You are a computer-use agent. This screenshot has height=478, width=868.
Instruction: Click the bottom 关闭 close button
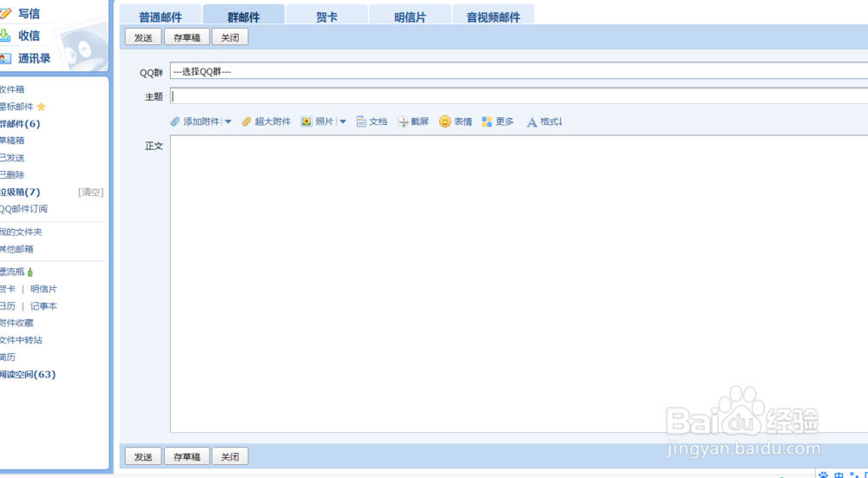(x=230, y=456)
